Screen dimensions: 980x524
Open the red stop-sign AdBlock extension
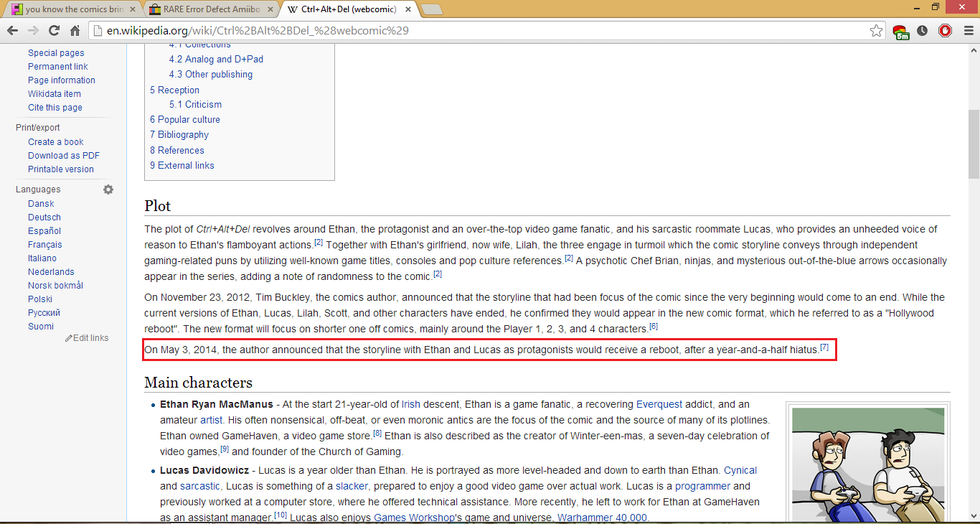click(945, 31)
